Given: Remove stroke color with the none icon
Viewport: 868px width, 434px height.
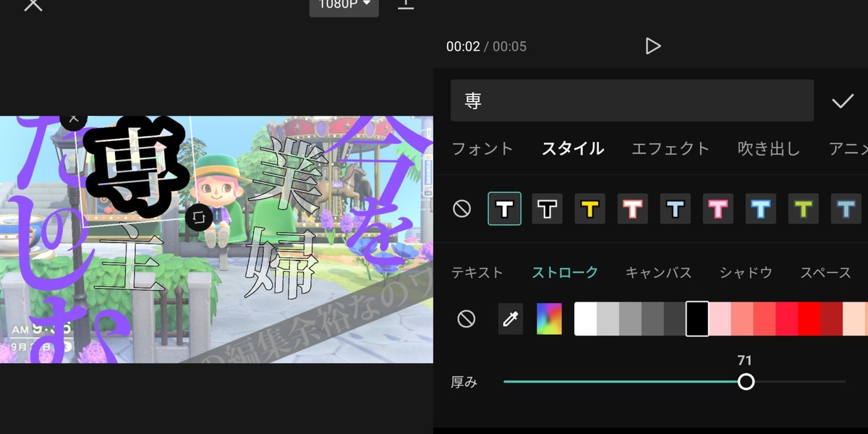Looking at the screenshot, I should (467, 319).
